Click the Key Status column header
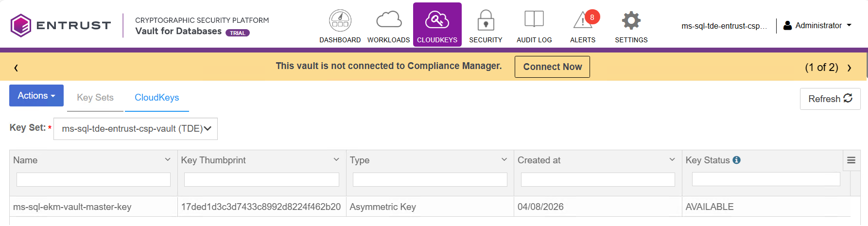 point(708,160)
